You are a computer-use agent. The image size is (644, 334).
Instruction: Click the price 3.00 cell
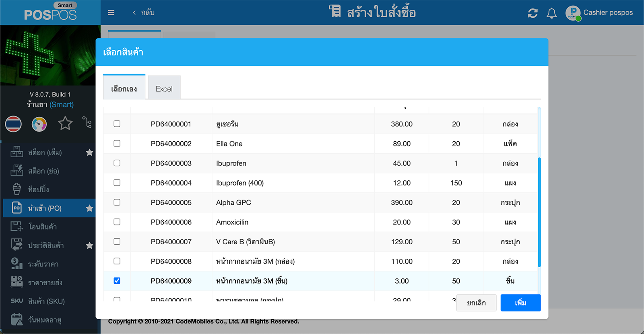click(402, 281)
